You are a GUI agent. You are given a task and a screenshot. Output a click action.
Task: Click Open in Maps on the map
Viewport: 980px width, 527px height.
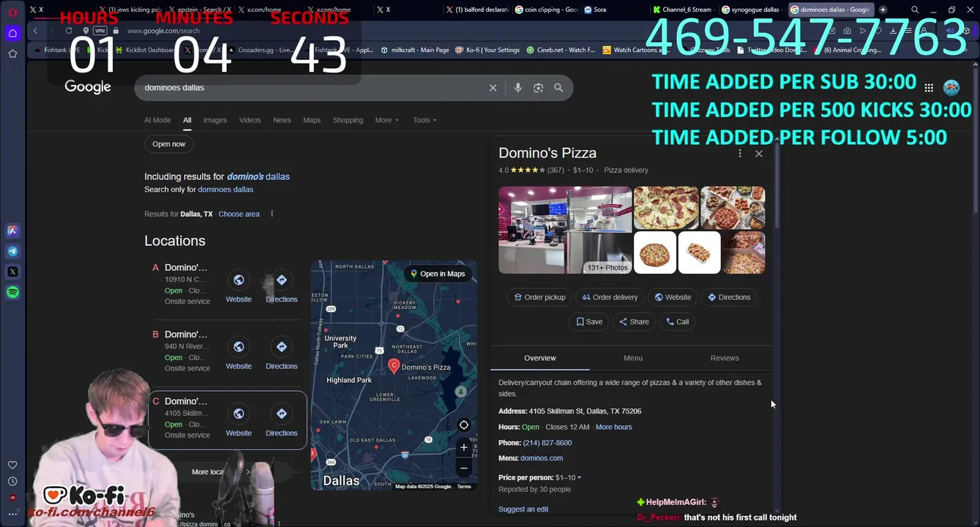point(438,274)
